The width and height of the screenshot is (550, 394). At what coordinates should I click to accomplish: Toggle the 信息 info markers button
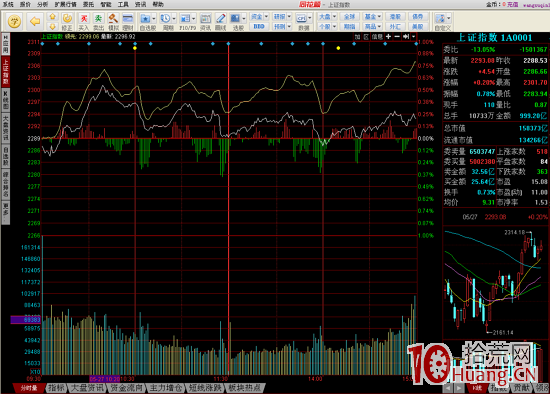pos(377,36)
